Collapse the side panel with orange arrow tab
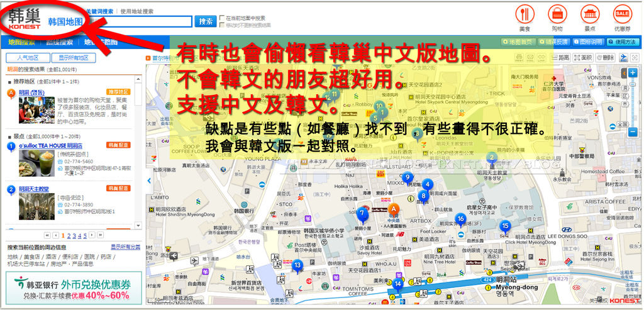 coord(624,73)
